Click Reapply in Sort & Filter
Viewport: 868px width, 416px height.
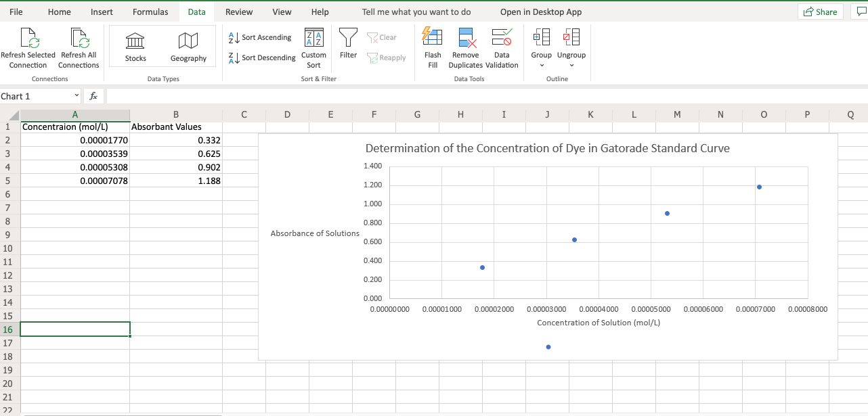[386, 57]
